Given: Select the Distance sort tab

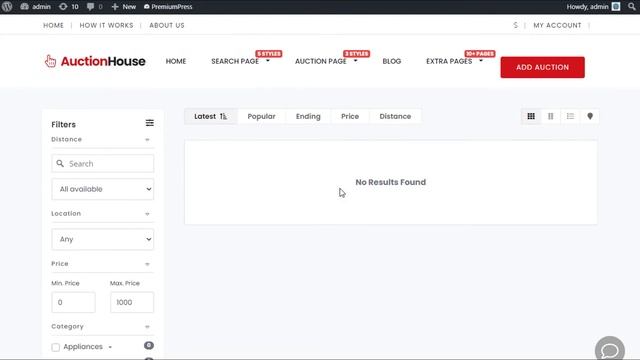Looking at the screenshot, I should point(395,116).
